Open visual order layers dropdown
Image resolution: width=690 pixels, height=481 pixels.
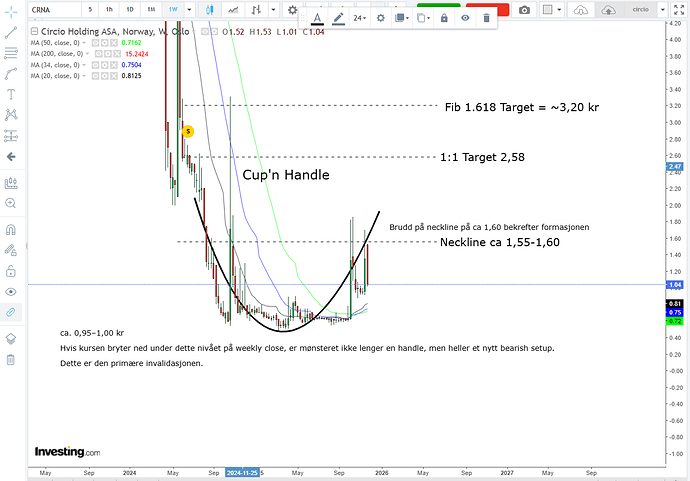402,18
